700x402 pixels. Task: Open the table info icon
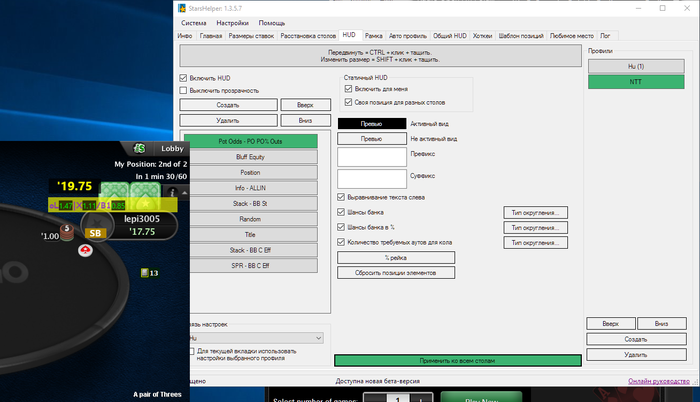coord(172,192)
